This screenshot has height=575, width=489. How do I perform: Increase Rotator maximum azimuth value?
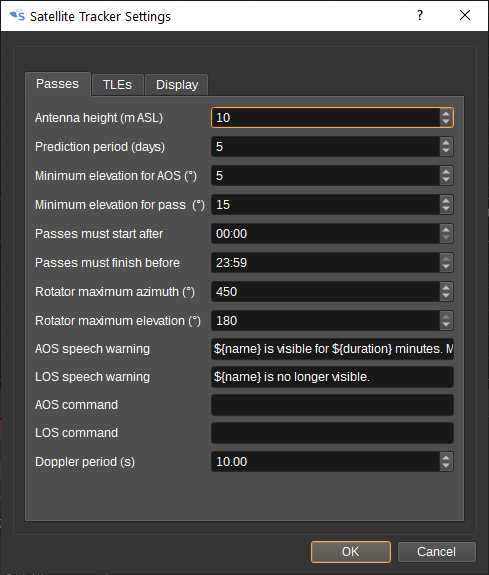pyautogui.click(x=446, y=288)
